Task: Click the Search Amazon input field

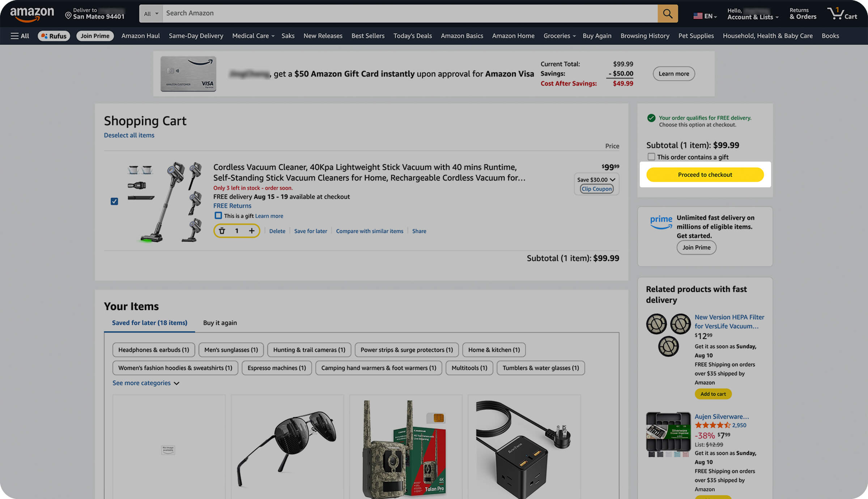Action: 410,14
